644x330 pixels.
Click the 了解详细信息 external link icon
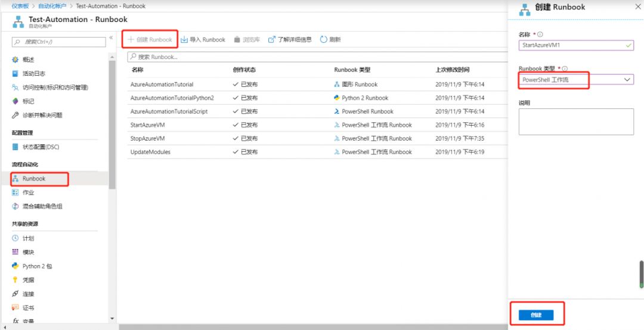click(x=271, y=40)
